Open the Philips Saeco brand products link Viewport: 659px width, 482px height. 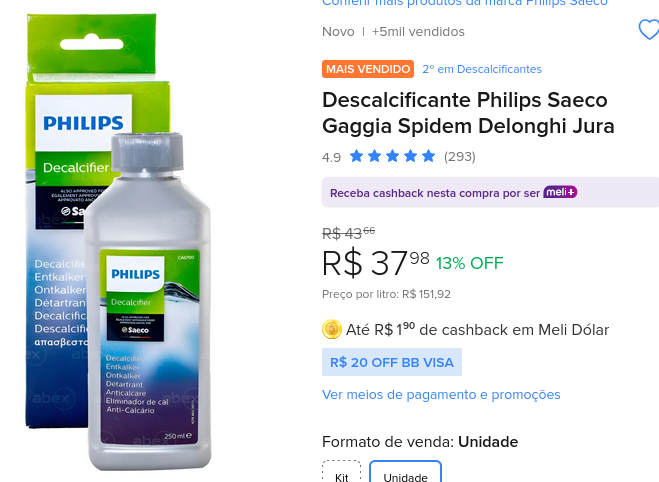465,3
